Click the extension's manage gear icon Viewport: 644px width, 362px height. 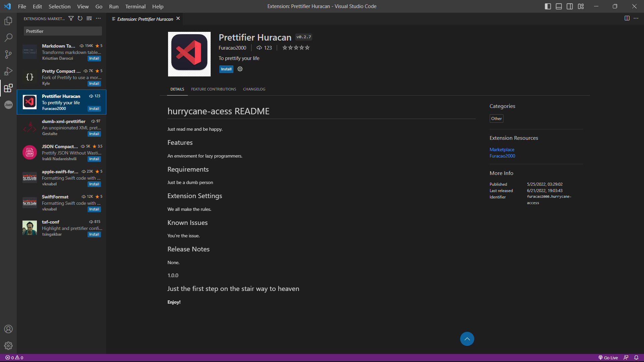point(240,69)
